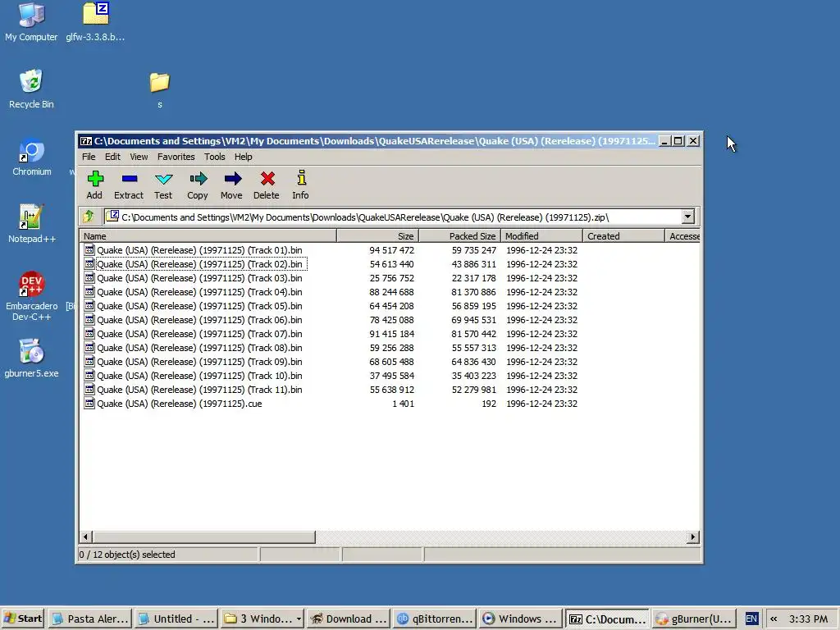Open the 3 Windows taskbar group dropdown

tap(299, 619)
